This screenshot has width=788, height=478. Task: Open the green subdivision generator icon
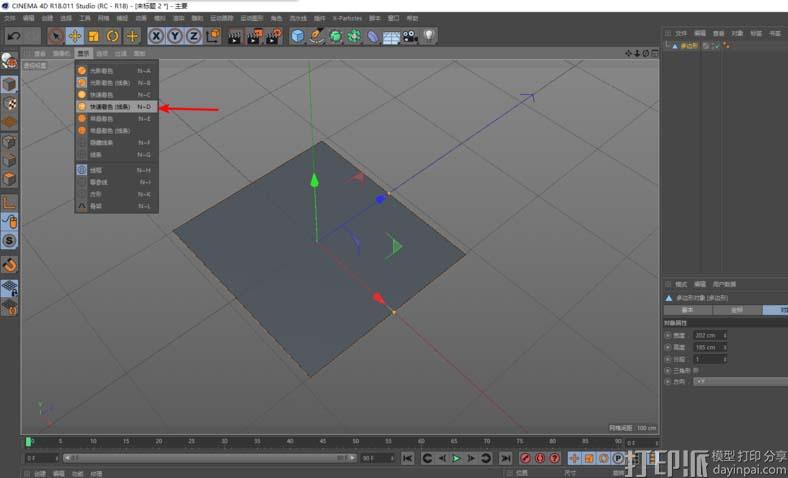pyautogui.click(x=335, y=36)
